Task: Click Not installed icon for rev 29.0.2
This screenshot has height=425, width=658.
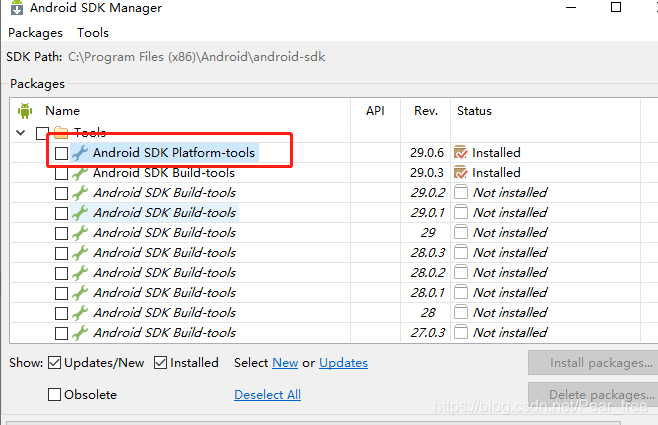Action: click(461, 192)
